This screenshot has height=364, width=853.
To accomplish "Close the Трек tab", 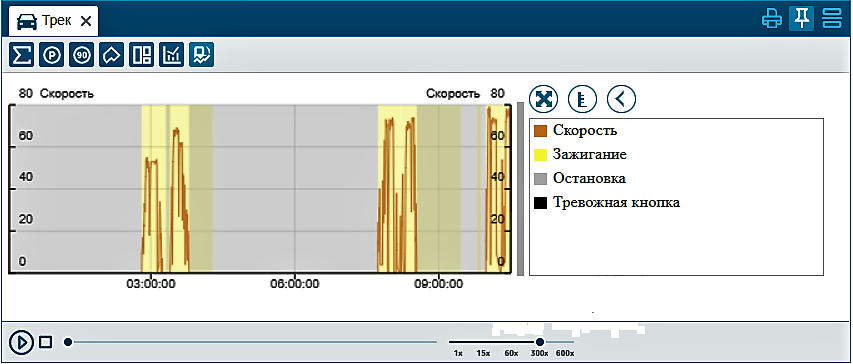I will tap(86, 21).
